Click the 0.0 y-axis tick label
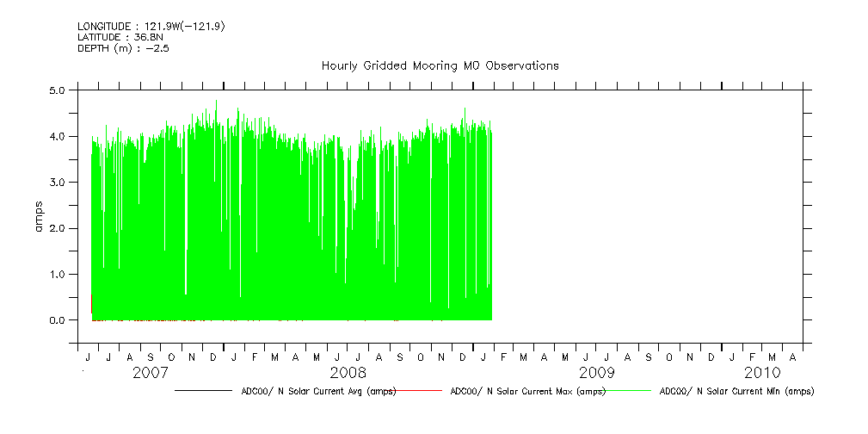This screenshot has width=868, height=434. [x=58, y=320]
